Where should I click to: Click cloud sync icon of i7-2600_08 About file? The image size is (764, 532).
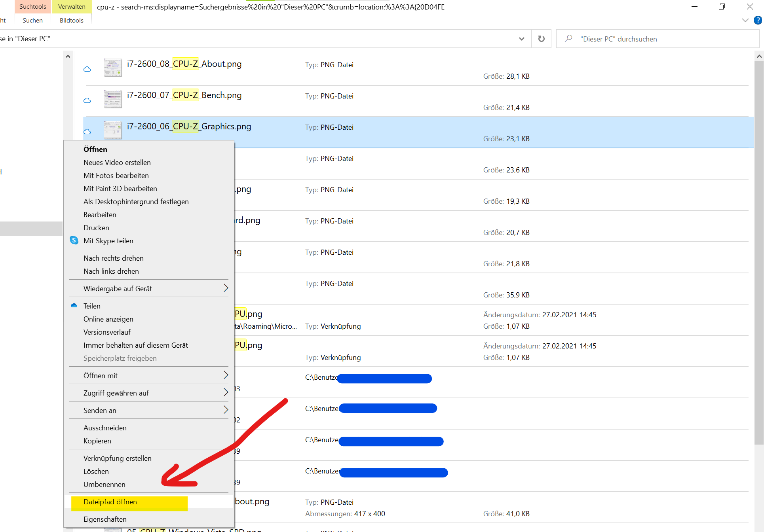(87, 69)
